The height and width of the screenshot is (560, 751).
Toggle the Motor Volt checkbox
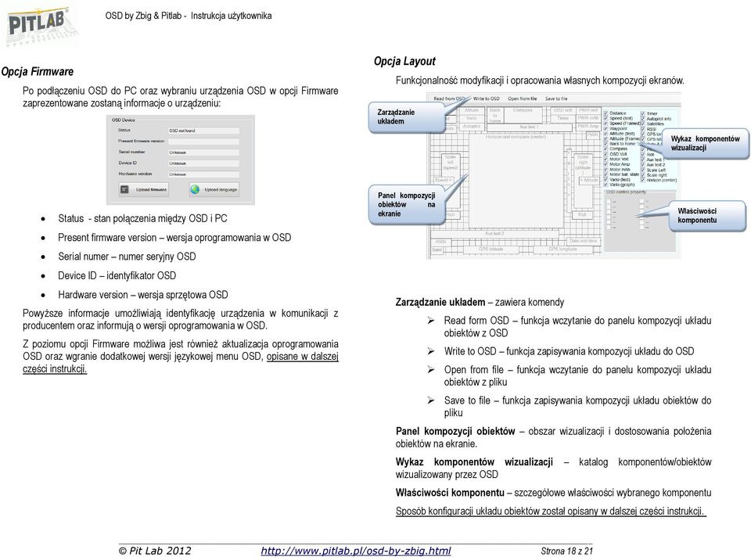coord(605,159)
